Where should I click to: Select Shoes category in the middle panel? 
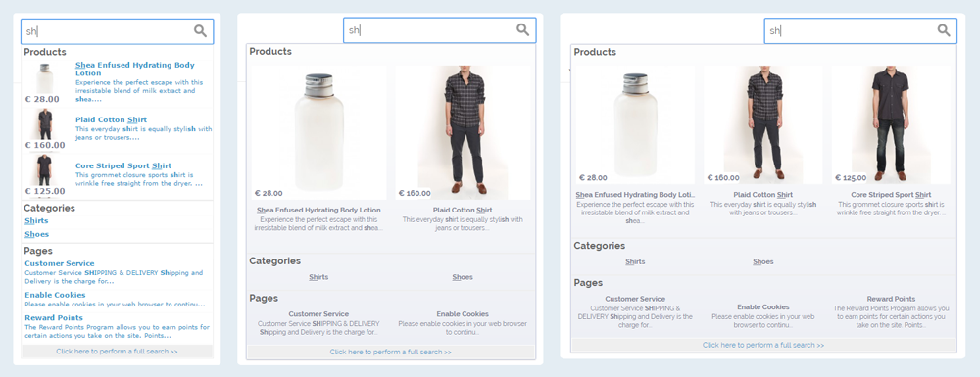[x=463, y=277]
